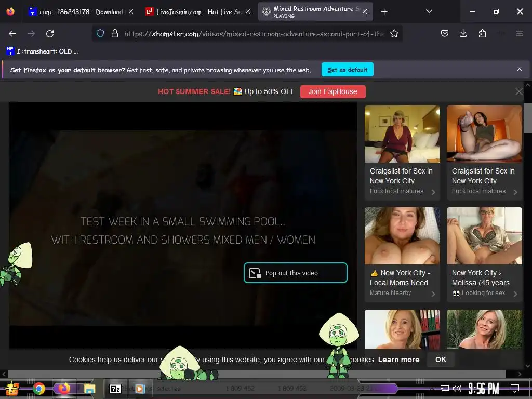Open the Windows Start menu
Image resolution: width=532 pixels, height=399 pixels.
click(x=12, y=389)
